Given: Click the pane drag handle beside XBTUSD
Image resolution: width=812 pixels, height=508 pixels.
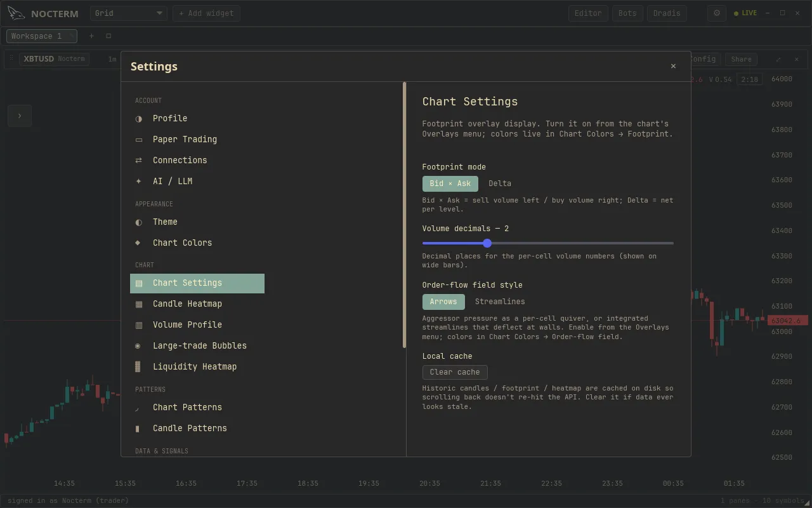Looking at the screenshot, I should (x=11, y=59).
